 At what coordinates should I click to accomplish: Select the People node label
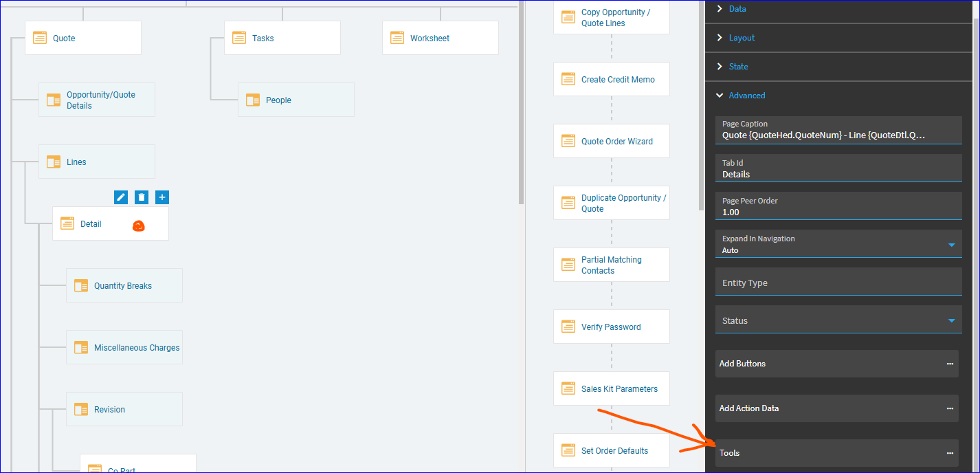coord(278,100)
